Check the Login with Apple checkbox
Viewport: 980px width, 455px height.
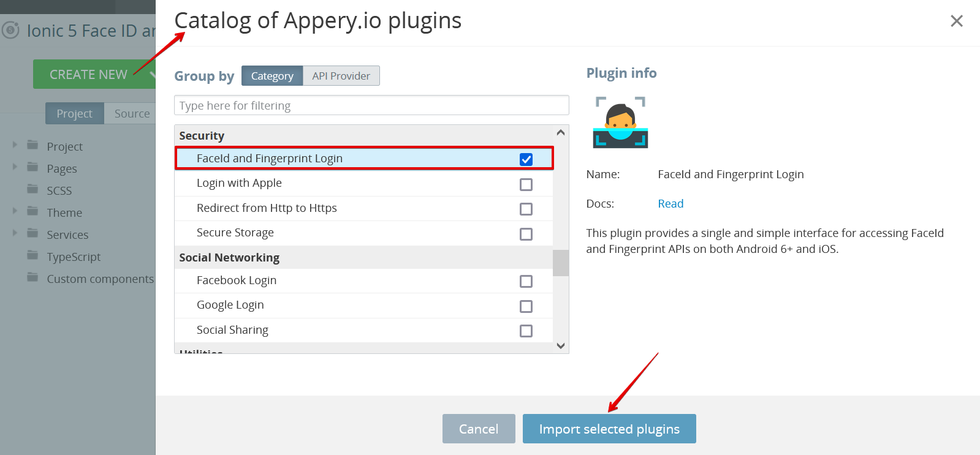pyautogui.click(x=526, y=184)
